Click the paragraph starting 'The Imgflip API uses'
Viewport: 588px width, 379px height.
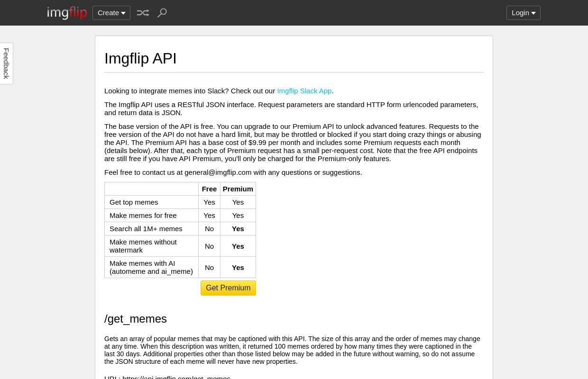coord(291,108)
